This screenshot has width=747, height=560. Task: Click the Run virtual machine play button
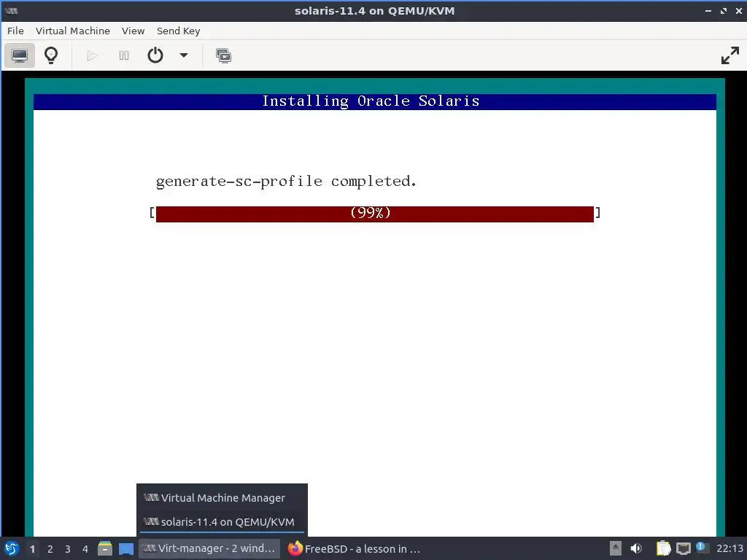93,55
